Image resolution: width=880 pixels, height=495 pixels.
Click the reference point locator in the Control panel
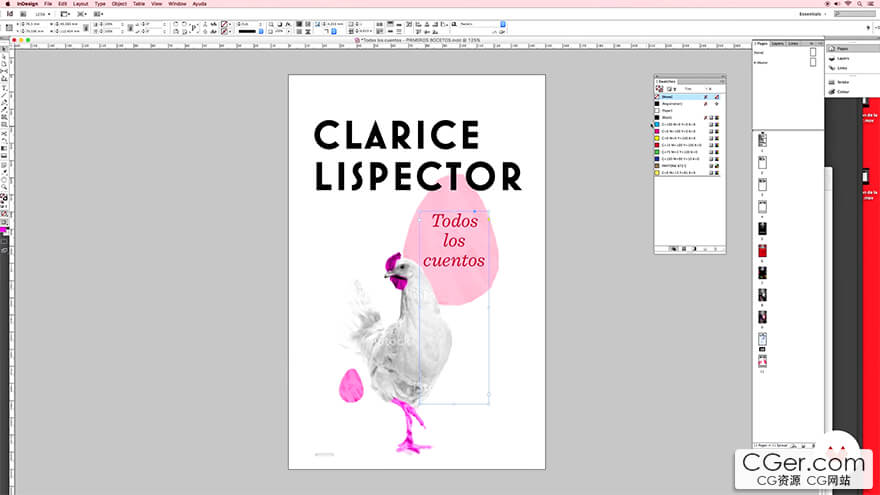[x=9, y=28]
